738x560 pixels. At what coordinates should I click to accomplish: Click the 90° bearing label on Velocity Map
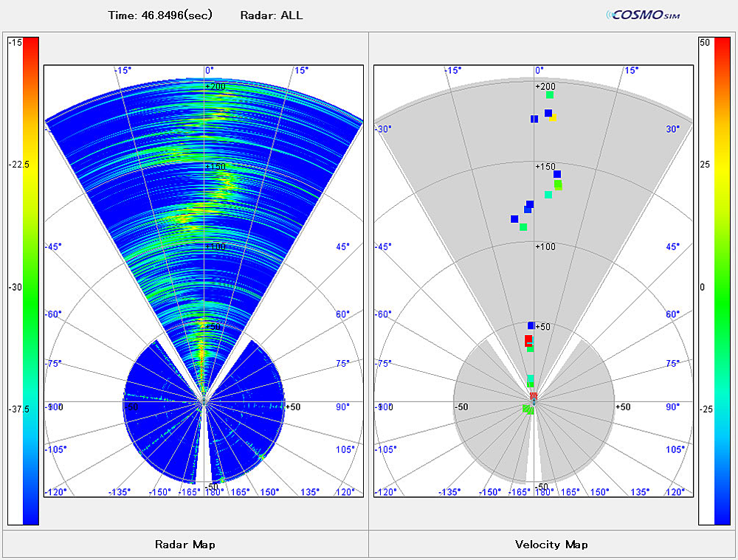pyautogui.click(x=673, y=407)
